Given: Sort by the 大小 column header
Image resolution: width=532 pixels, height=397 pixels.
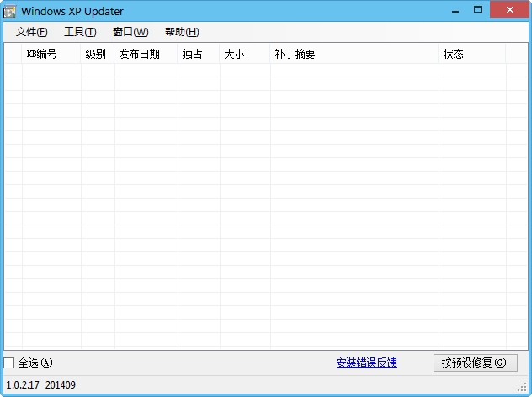Looking at the screenshot, I should 245,54.
